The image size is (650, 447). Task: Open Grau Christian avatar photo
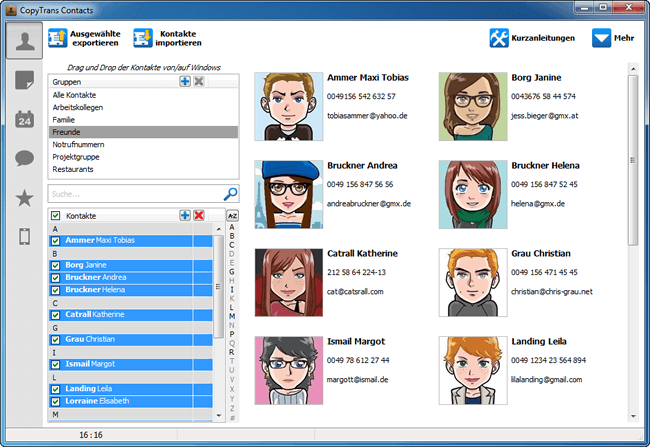[x=473, y=282]
